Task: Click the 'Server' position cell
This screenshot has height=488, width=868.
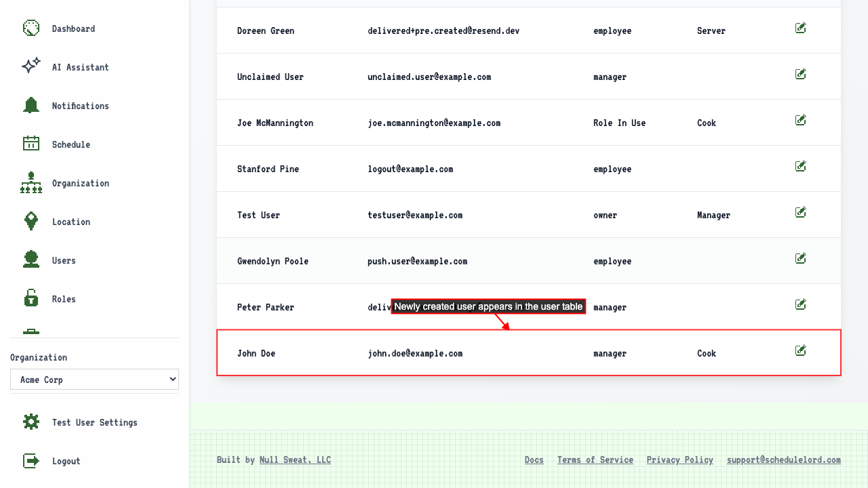Action: pyautogui.click(x=711, y=30)
